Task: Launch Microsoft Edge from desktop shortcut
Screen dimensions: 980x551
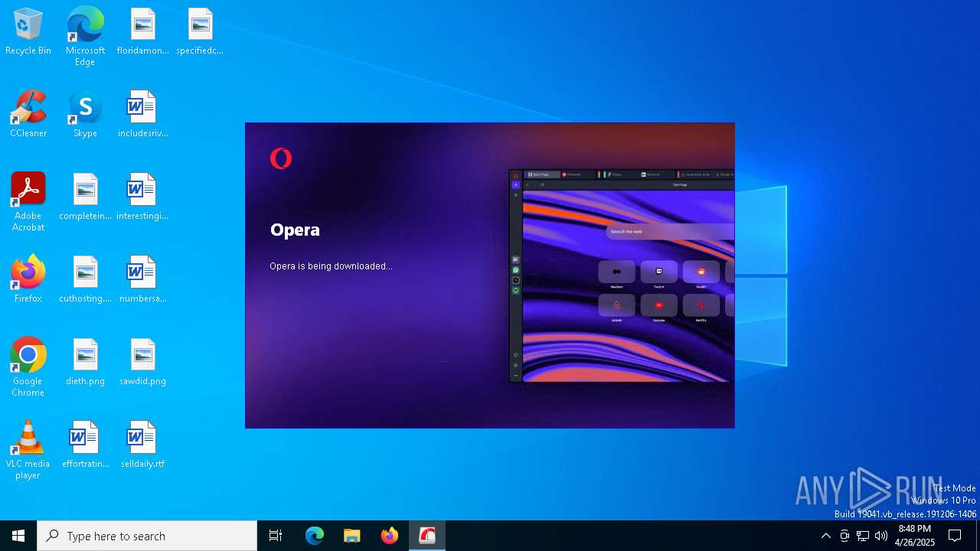Action: pyautogui.click(x=85, y=37)
